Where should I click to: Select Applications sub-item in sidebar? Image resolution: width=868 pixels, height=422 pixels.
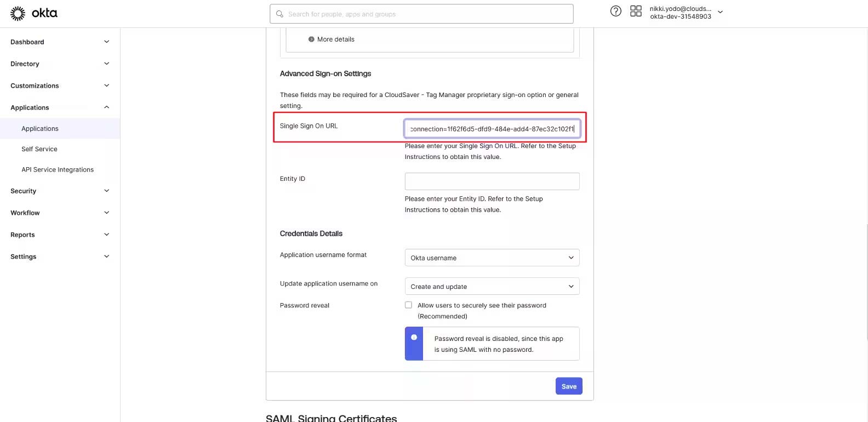tap(40, 129)
